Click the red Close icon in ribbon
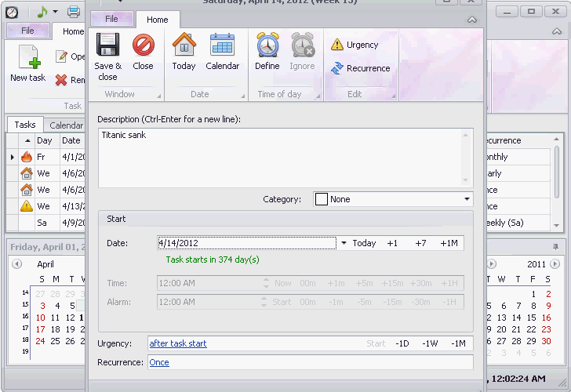Viewport: 571px width, 392px height. (143, 45)
